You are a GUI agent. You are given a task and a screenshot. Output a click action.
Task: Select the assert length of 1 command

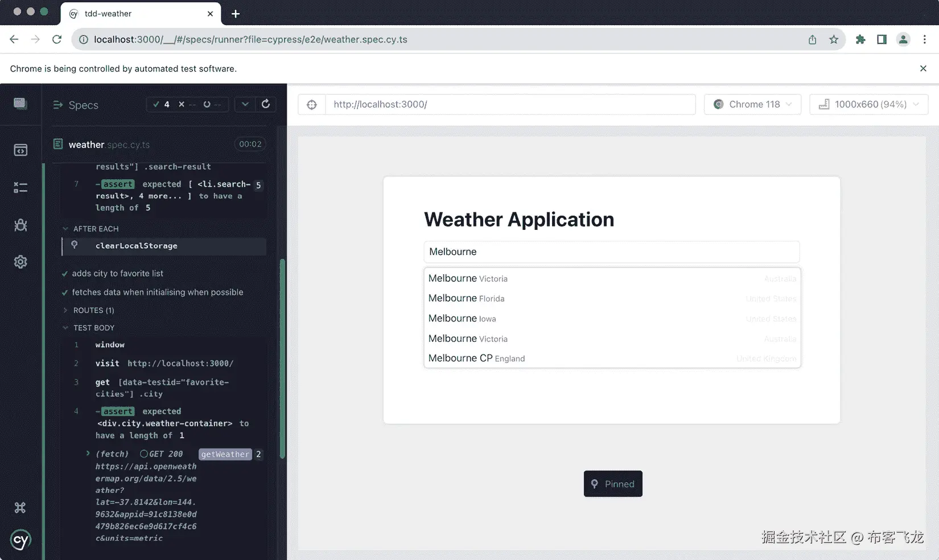point(165,423)
